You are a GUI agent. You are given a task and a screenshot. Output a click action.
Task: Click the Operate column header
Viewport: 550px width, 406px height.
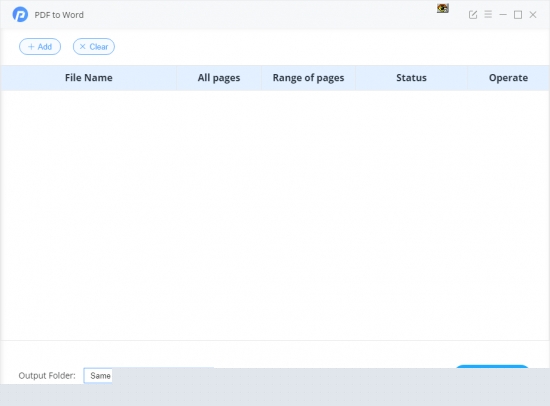click(x=508, y=78)
